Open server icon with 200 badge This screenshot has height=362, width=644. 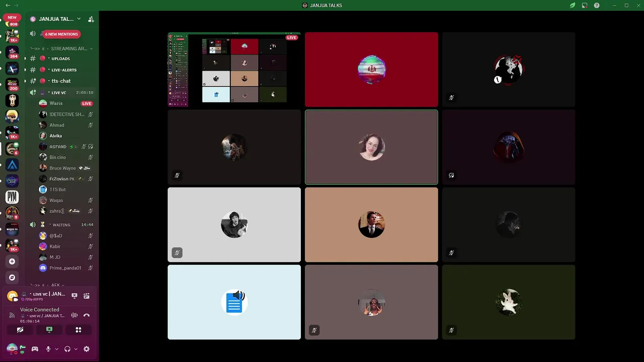[x=12, y=84]
